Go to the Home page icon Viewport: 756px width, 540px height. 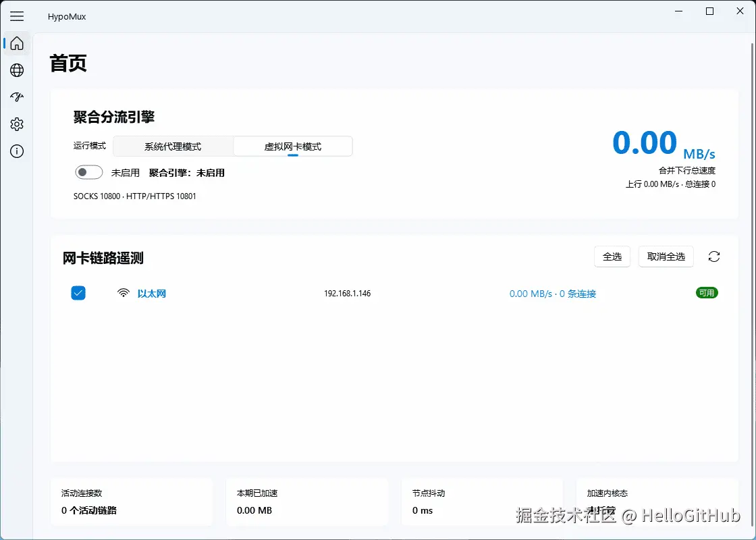click(x=17, y=43)
